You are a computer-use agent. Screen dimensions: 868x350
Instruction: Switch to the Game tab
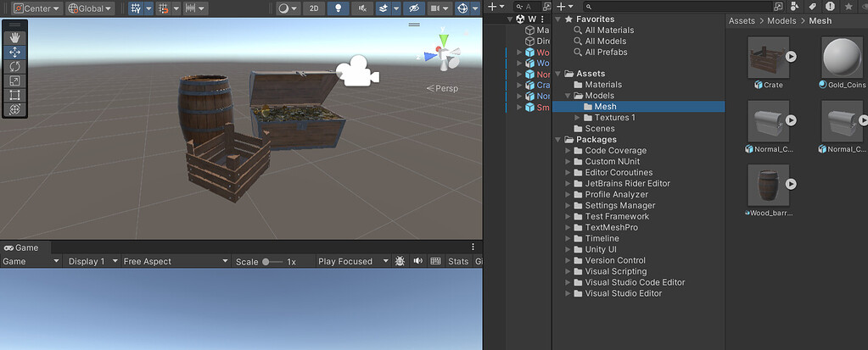coord(23,247)
